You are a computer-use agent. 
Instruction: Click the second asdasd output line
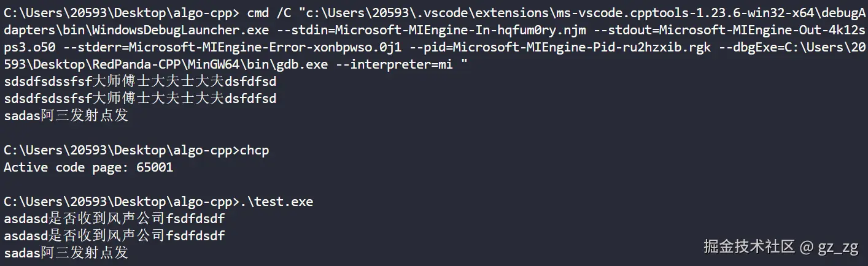(114, 235)
